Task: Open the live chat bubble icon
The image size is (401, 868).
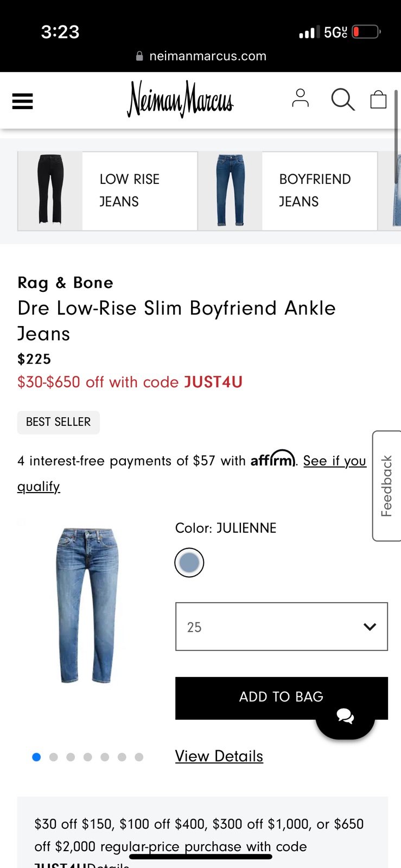Action: click(x=345, y=716)
